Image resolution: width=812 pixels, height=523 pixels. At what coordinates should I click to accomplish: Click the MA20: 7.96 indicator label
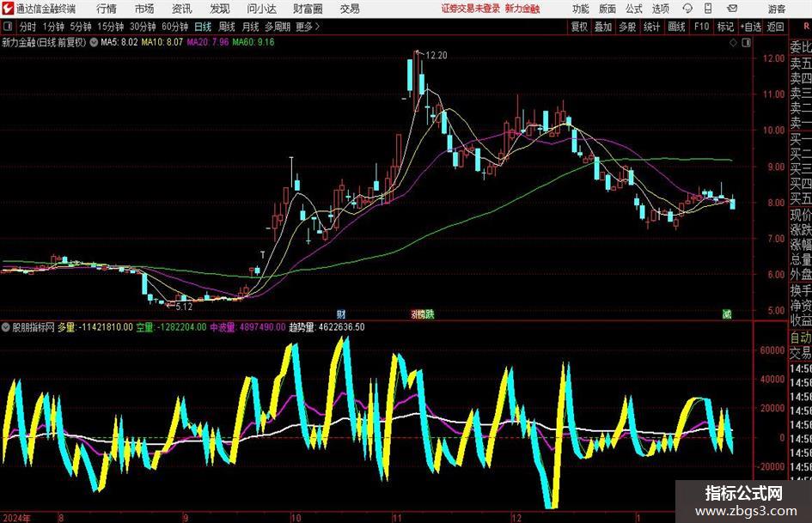[x=208, y=42]
